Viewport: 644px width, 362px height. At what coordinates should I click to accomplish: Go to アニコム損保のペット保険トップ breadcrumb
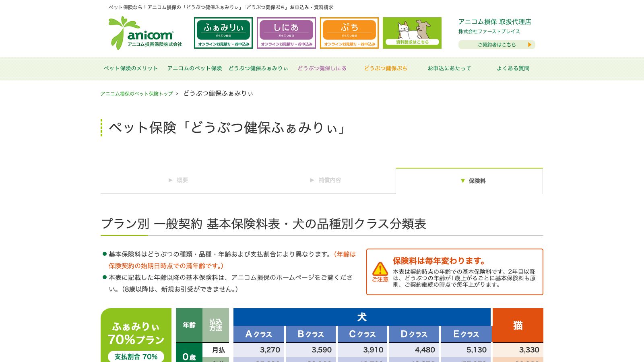click(136, 94)
